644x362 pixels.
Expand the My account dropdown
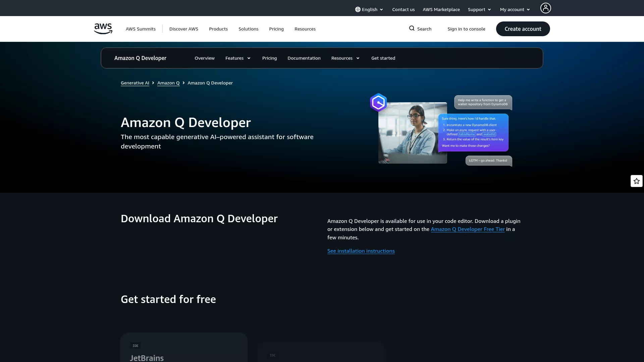point(515,9)
